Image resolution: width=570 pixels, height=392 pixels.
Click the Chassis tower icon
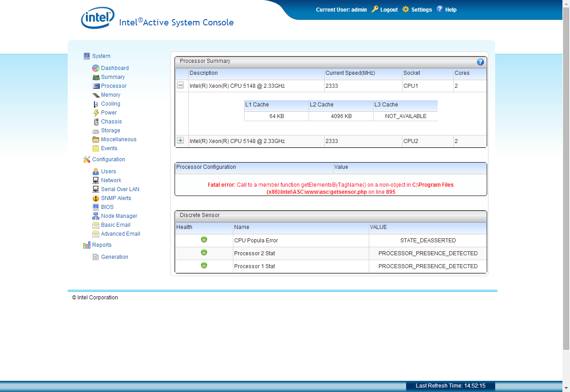tap(96, 122)
